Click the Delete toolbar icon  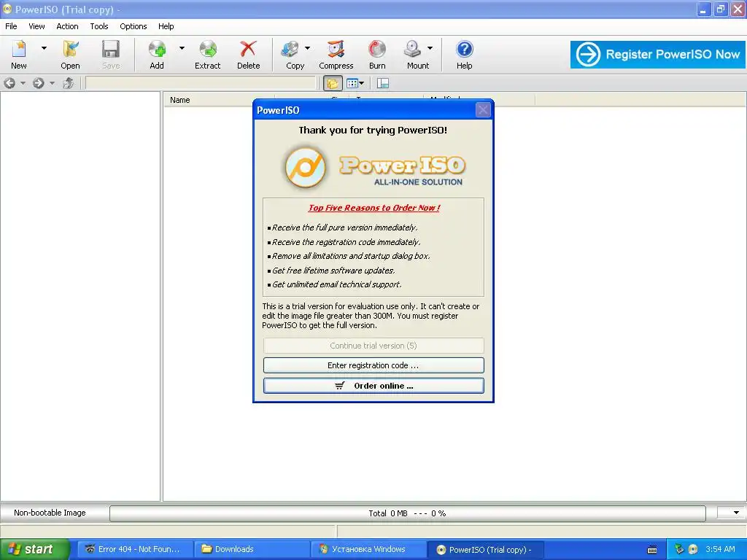(248, 54)
